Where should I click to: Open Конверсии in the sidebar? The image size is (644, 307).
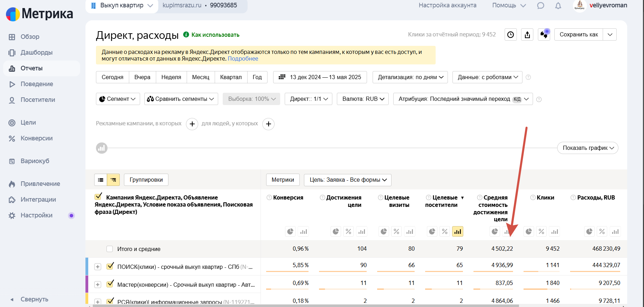(36, 138)
